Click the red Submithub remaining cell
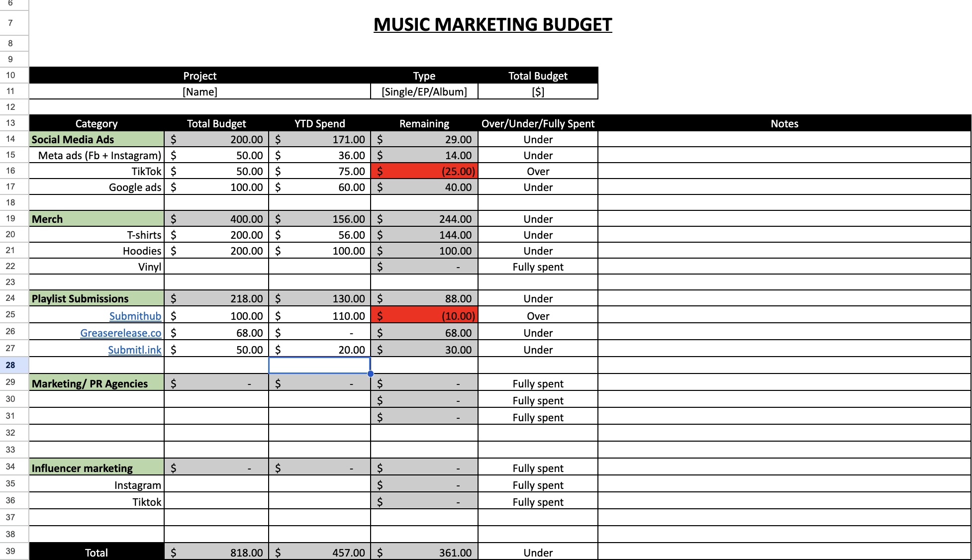Screen dimensions: 972x560 tap(424, 316)
